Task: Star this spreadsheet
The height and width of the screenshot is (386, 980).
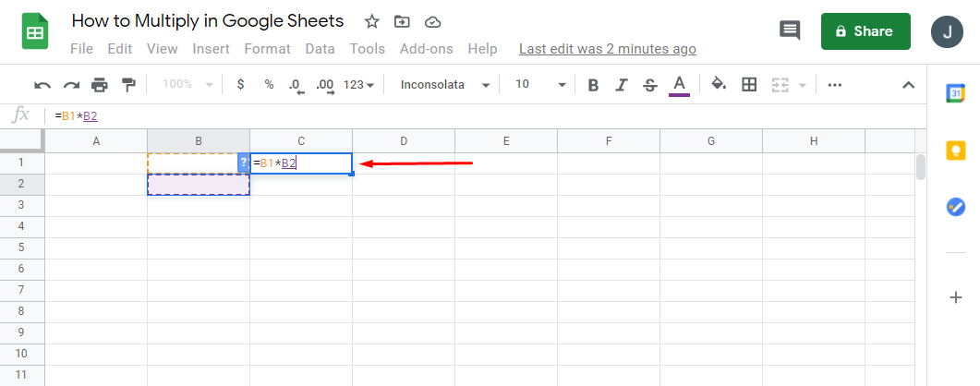Action: coord(371,21)
